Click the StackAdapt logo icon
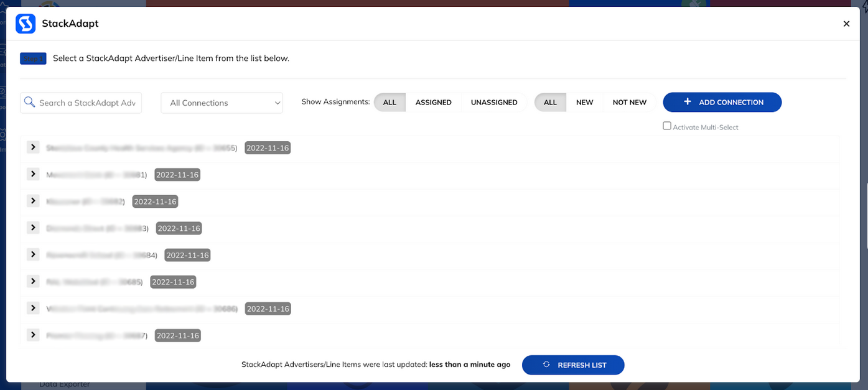Image resolution: width=868 pixels, height=390 pixels. (x=26, y=24)
